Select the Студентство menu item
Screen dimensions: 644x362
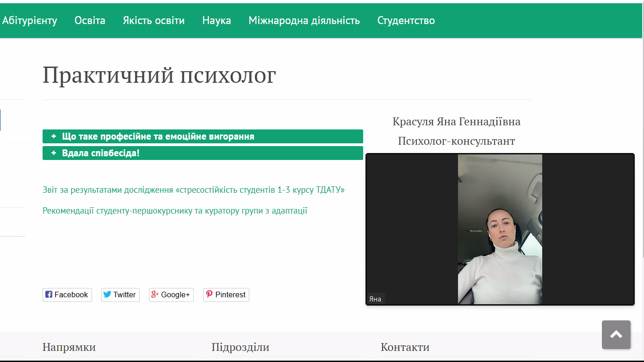point(406,20)
